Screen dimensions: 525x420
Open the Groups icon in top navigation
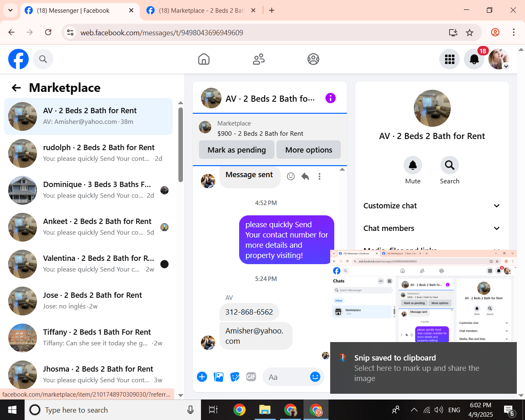pos(313,59)
